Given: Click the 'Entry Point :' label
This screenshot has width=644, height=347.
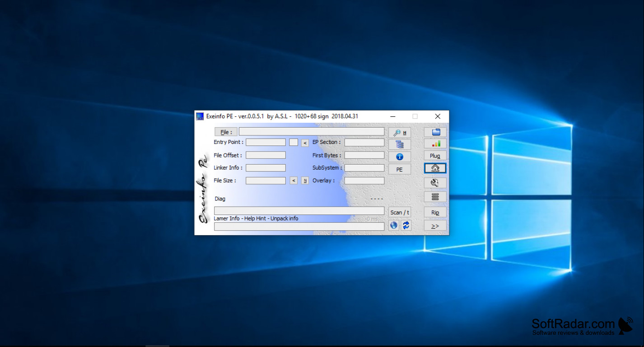Looking at the screenshot, I should pyautogui.click(x=229, y=142).
